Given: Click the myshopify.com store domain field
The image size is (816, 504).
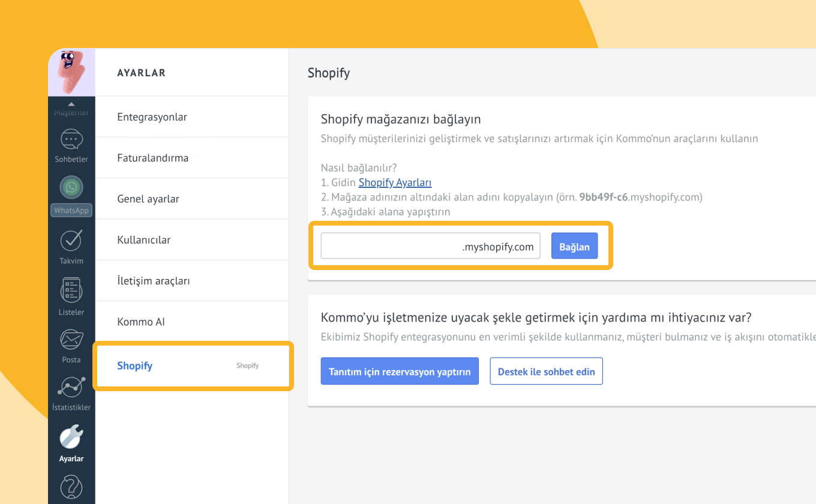Looking at the screenshot, I should pos(430,246).
